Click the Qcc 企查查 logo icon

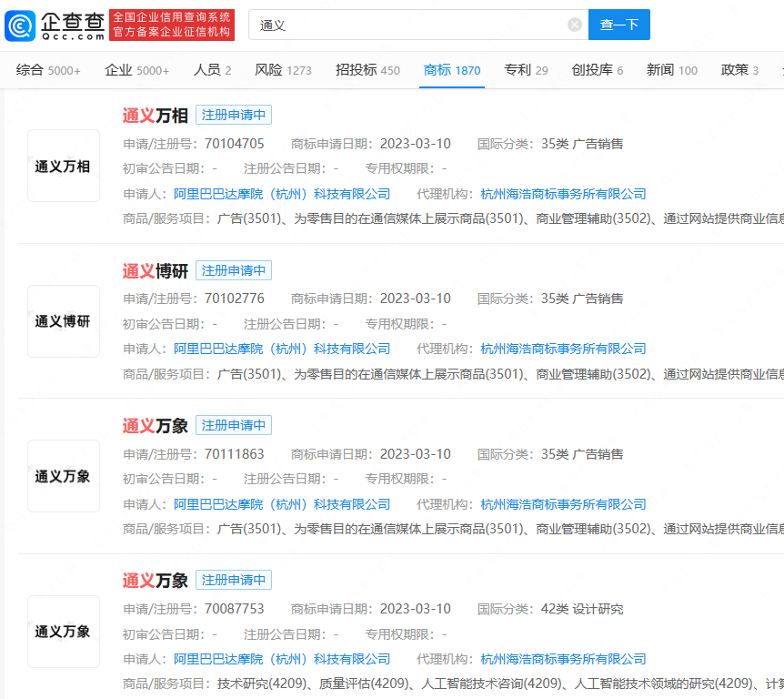[20, 25]
